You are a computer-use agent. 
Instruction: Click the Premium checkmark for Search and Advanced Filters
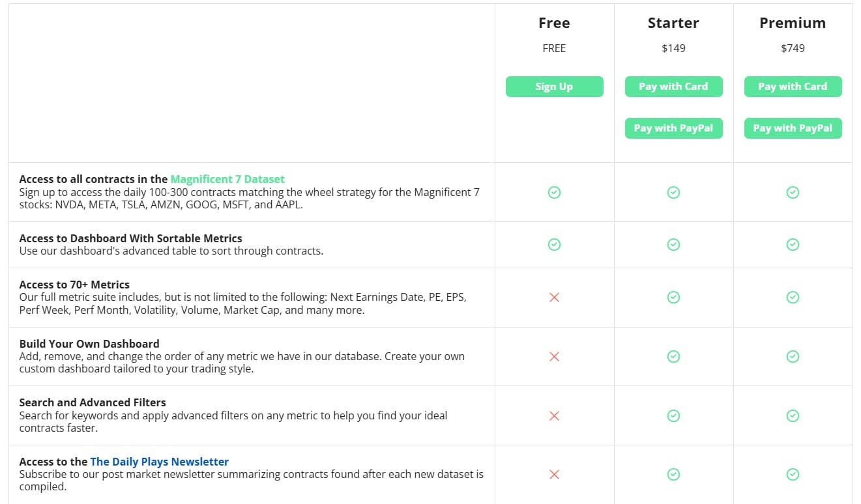793,415
